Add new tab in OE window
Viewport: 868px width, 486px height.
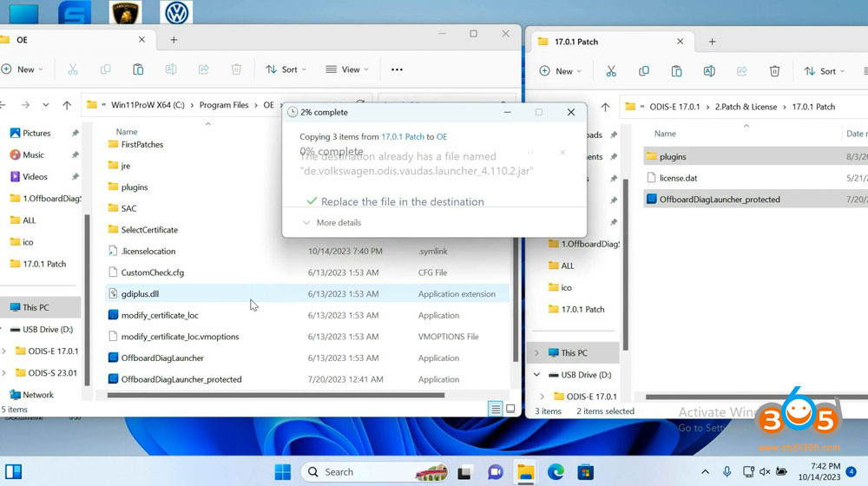pyautogui.click(x=174, y=40)
